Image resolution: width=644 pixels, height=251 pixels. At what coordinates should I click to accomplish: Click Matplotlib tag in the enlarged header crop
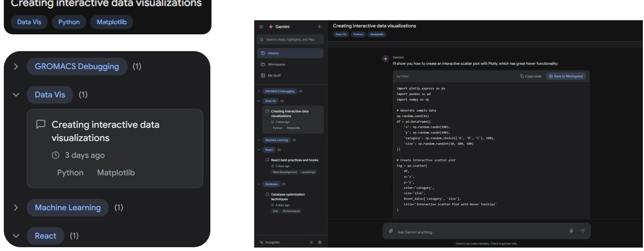pyautogui.click(x=112, y=22)
